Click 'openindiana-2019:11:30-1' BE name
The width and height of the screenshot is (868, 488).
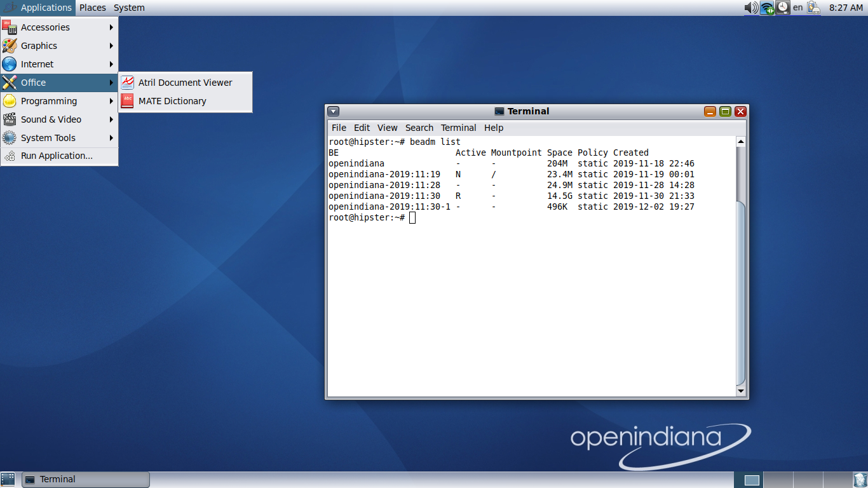(x=390, y=207)
